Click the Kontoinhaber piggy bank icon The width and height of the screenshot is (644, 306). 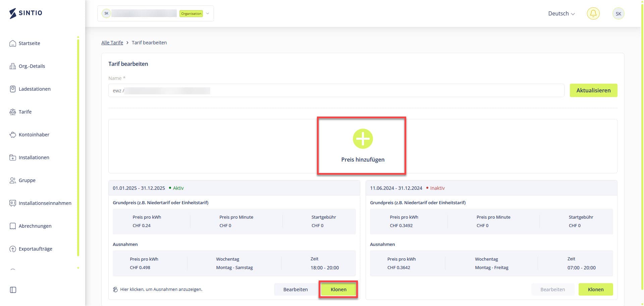pos(13,135)
